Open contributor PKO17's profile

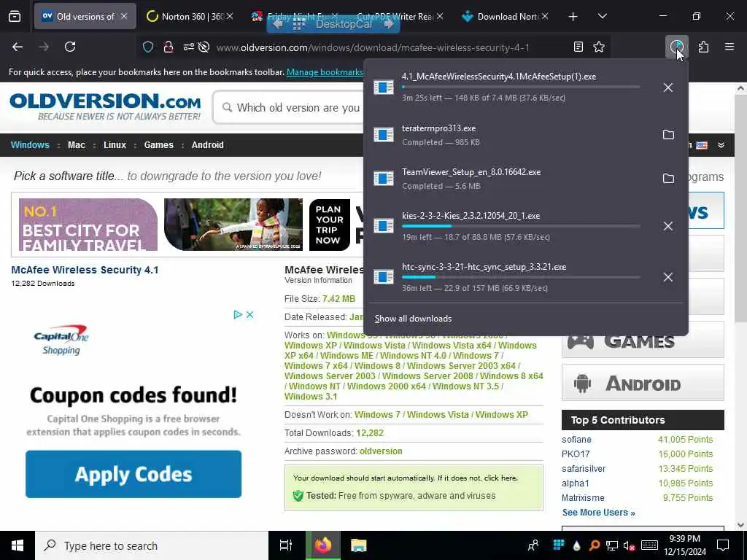pos(576,454)
